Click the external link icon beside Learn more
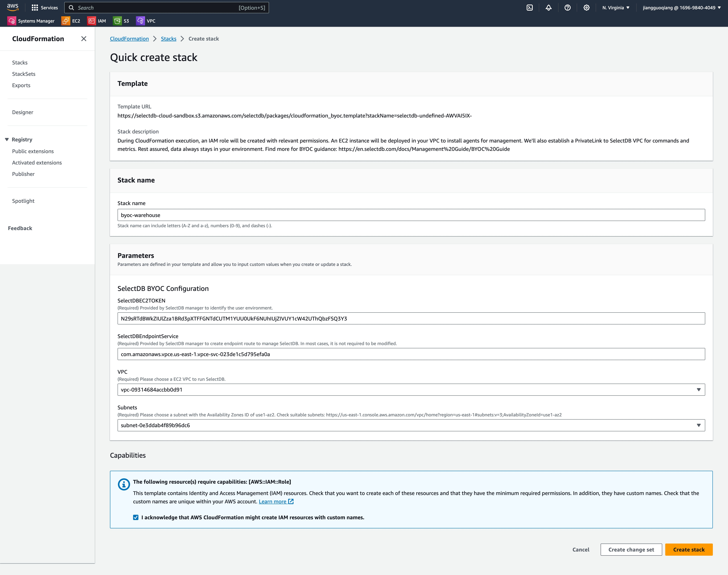Screen dimensions: 728x575 pos(291,502)
